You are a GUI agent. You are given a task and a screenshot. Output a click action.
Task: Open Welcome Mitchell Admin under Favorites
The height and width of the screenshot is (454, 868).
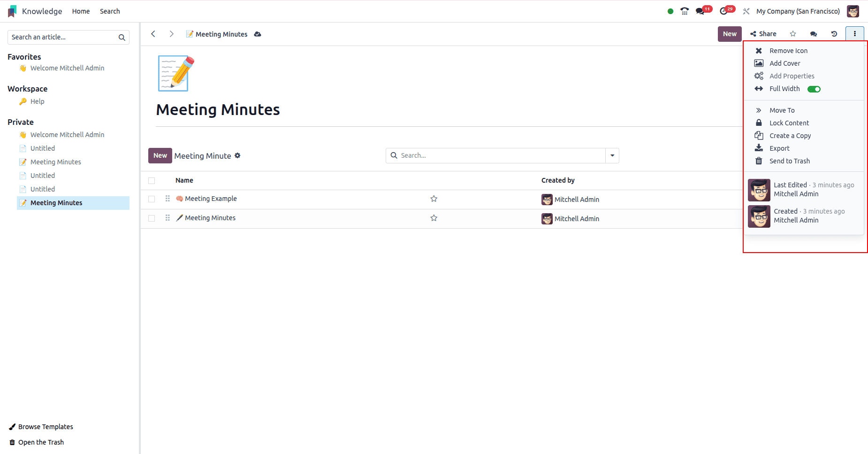click(67, 68)
